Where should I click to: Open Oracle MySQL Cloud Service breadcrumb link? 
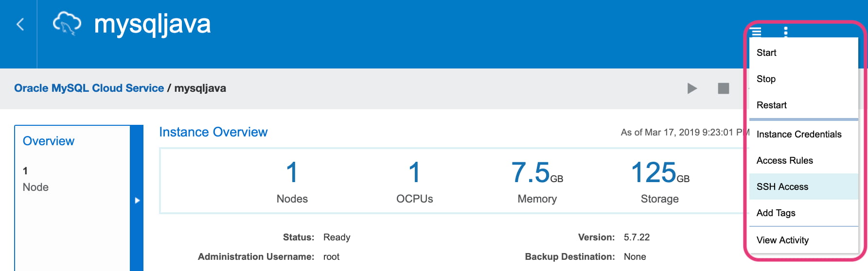point(89,88)
